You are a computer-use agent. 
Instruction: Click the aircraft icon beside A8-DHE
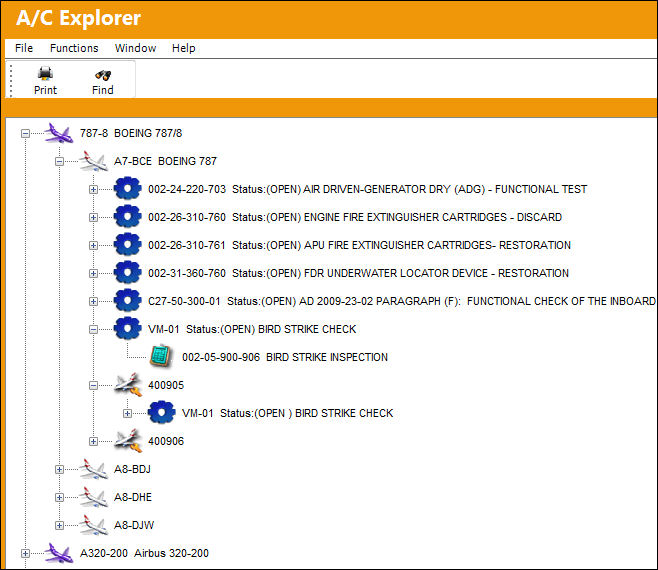[93, 497]
